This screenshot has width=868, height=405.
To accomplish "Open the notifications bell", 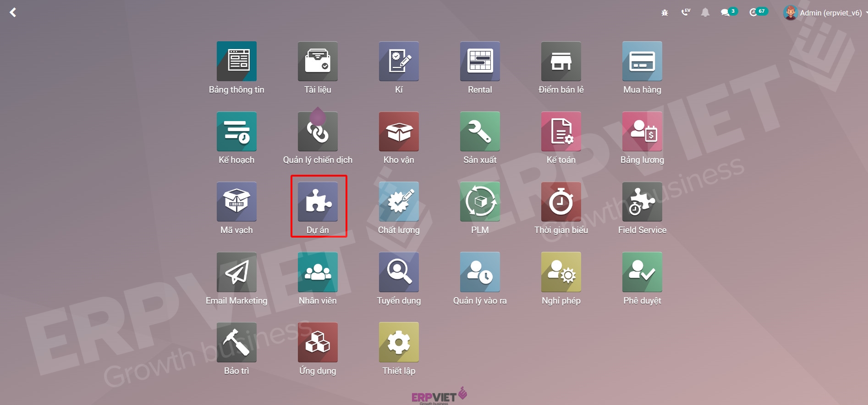I will pos(705,12).
